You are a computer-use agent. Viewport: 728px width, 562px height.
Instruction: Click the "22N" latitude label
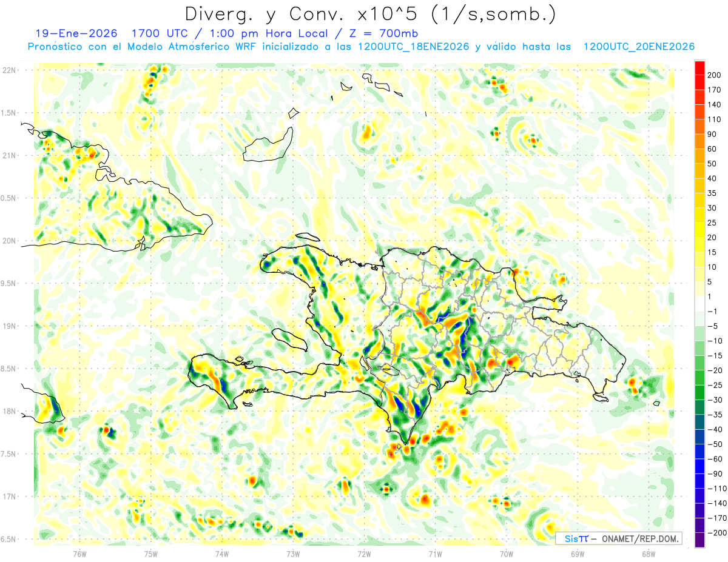click(x=8, y=70)
